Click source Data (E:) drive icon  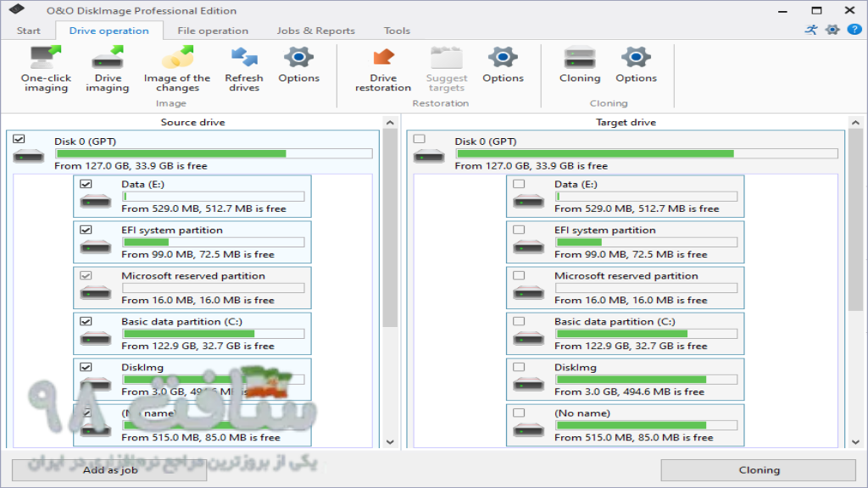pos(95,200)
